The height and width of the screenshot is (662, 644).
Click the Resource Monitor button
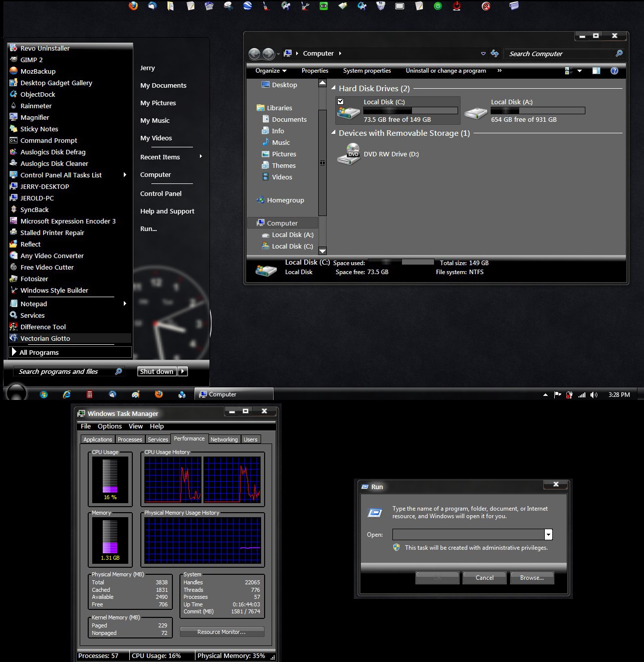(222, 632)
